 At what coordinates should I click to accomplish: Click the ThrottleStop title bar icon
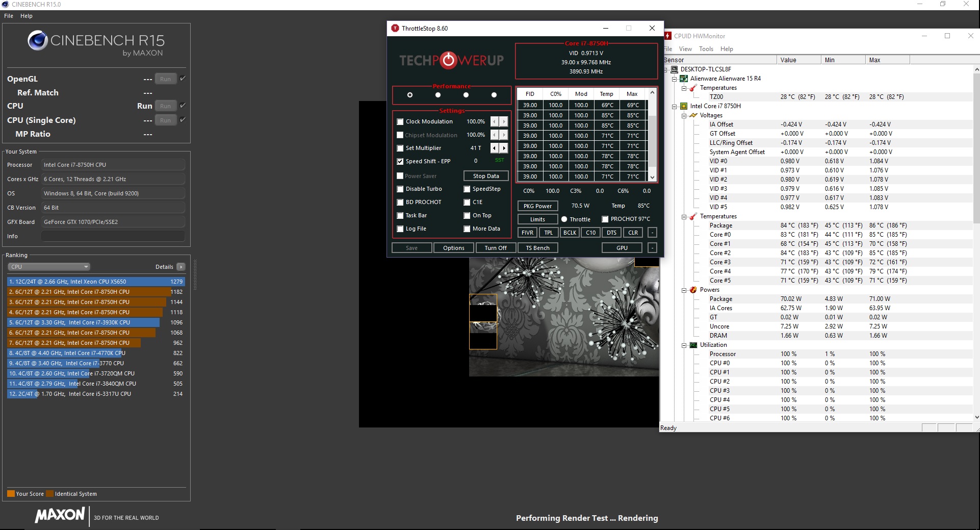click(x=395, y=29)
